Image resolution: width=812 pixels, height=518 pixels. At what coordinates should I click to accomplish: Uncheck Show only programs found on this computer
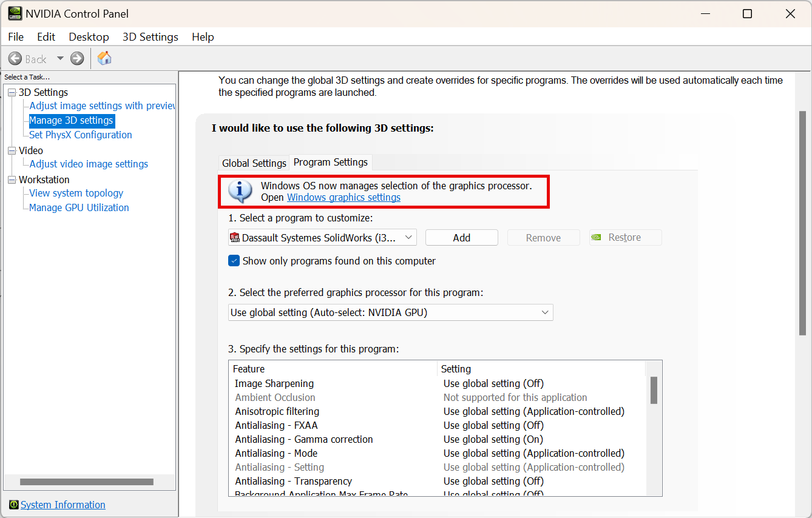coord(234,260)
